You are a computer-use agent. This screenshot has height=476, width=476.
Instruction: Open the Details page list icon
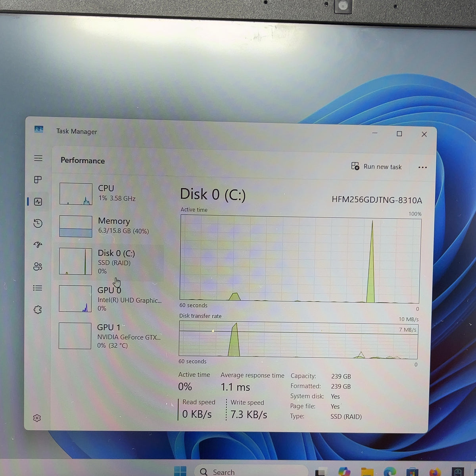pyautogui.click(x=38, y=288)
